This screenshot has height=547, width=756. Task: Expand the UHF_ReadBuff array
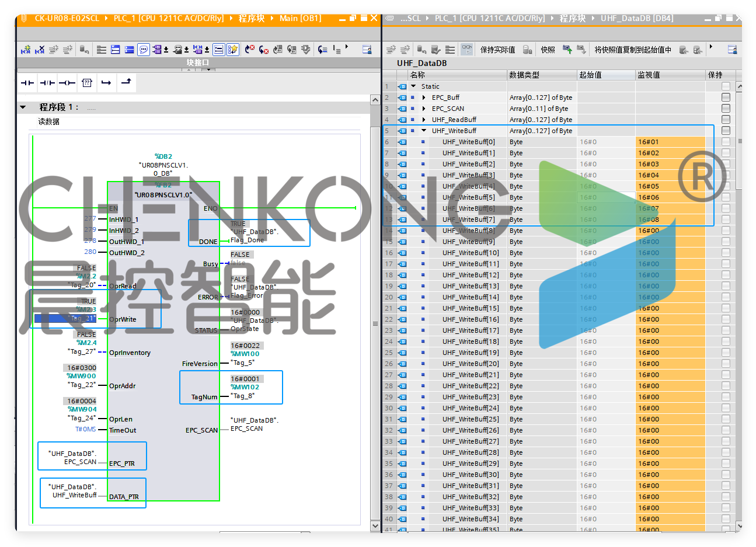click(x=424, y=120)
